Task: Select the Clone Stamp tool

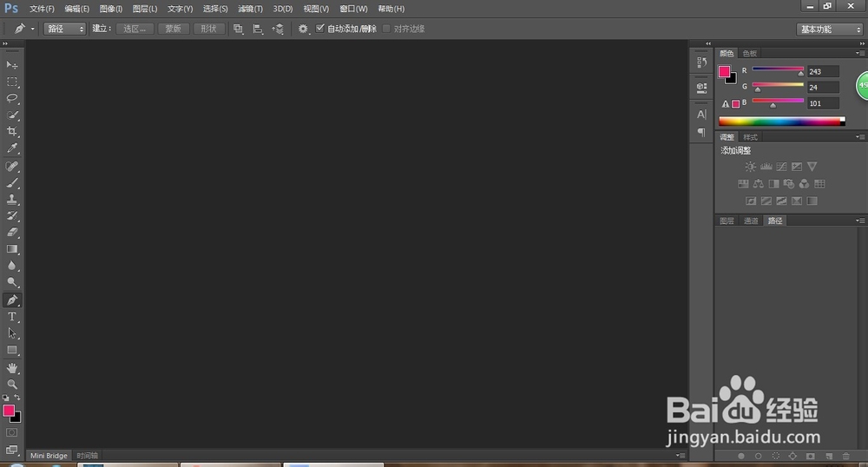Action: pyautogui.click(x=11, y=199)
